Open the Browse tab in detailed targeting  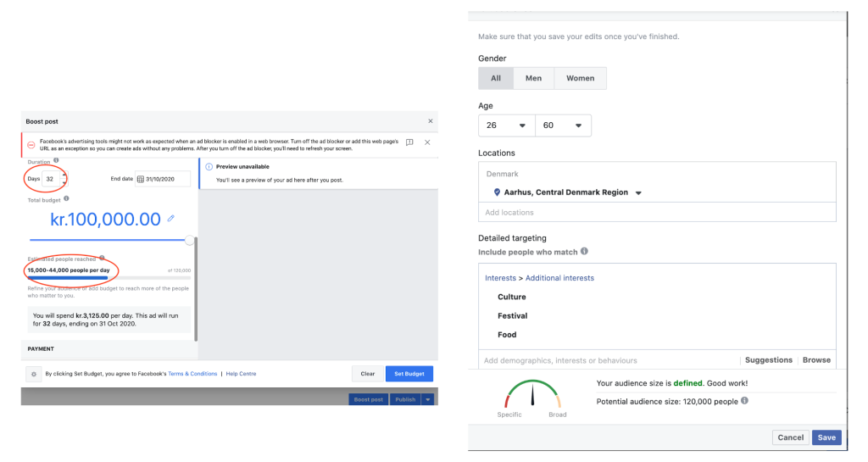(x=816, y=360)
